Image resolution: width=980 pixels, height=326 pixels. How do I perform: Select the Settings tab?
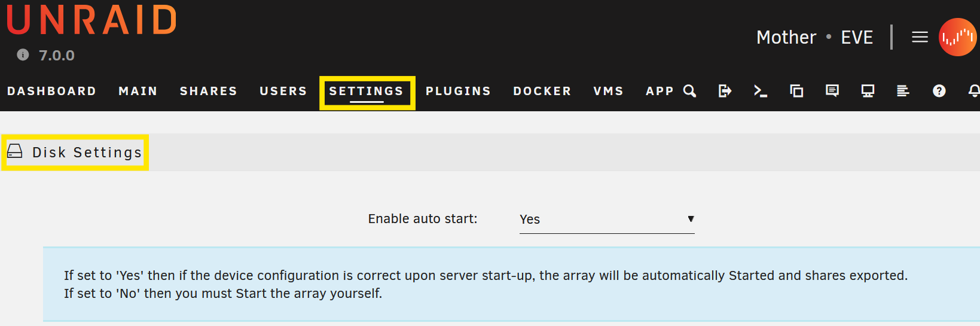tap(367, 91)
